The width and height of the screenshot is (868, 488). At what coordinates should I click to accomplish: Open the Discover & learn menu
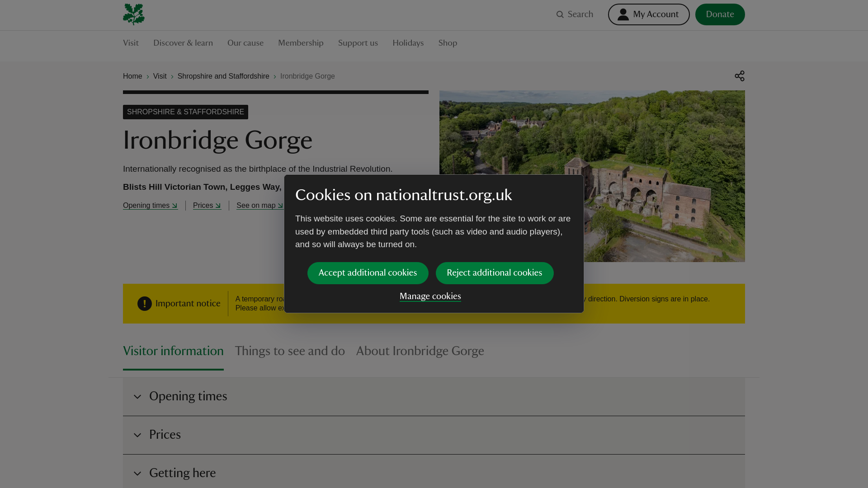pyautogui.click(x=183, y=43)
